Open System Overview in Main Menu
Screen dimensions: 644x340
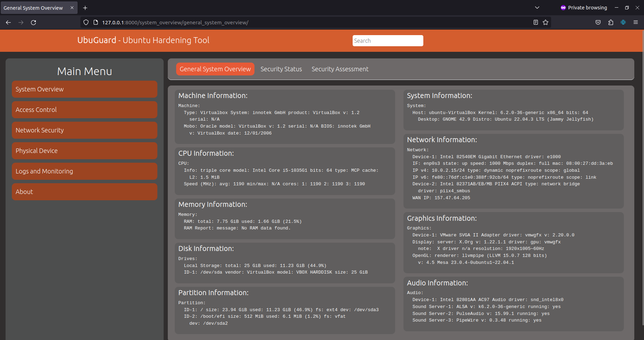coord(85,89)
